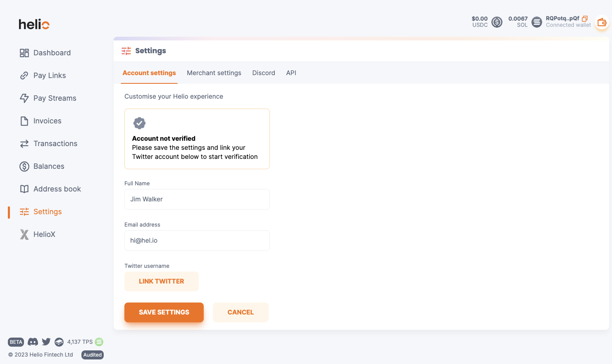The image size is (612, 364).
Task: Open the Discord icon in footer
Action: click(x=33, y=342)
